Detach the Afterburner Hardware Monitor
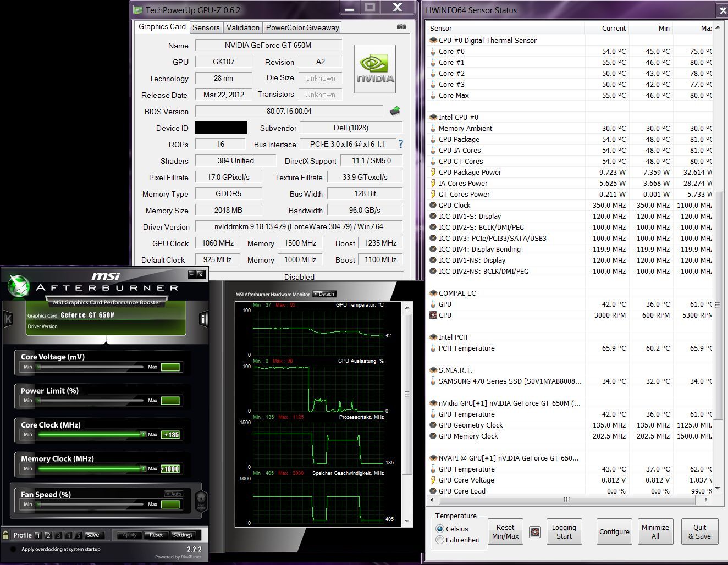The image size is (728, 565). point(324,294)
